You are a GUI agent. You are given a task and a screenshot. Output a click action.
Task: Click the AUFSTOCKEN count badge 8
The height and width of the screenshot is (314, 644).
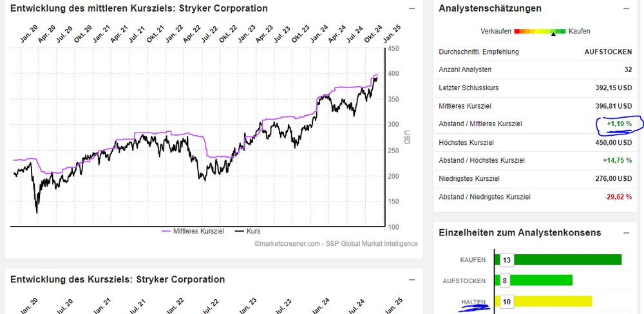click(504, 281)
